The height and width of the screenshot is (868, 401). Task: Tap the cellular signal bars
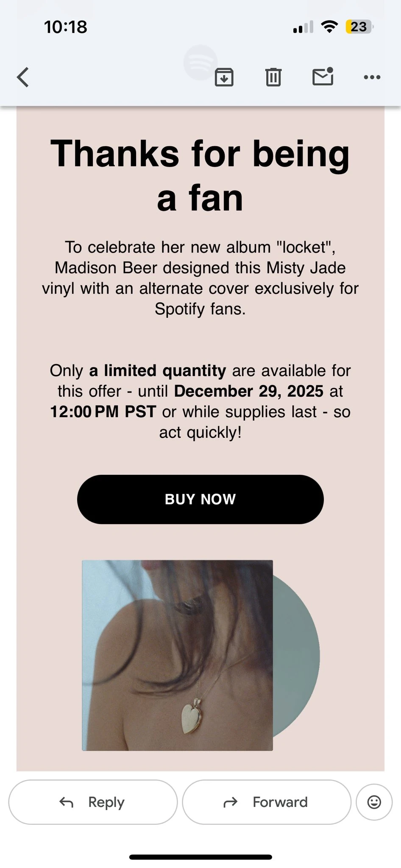coord(303,27)
